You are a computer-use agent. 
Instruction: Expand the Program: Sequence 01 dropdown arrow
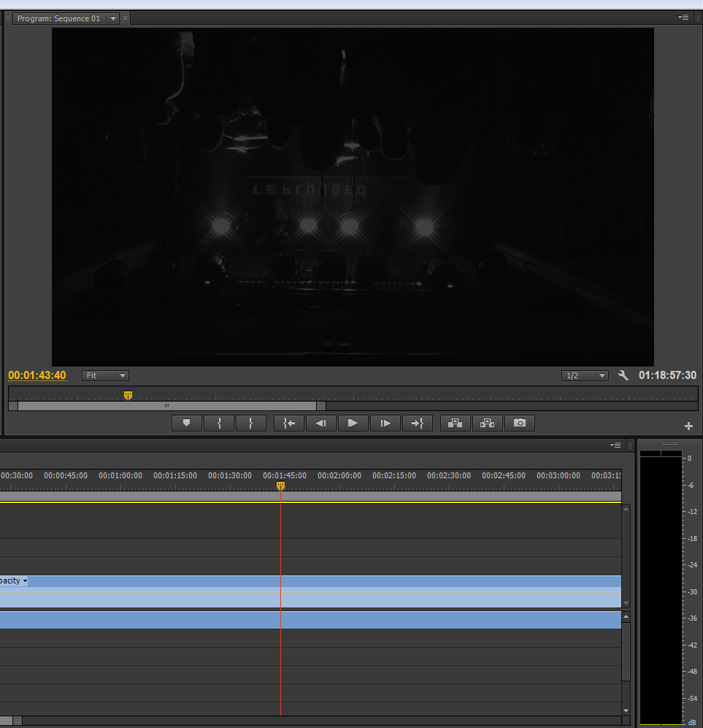point(113,18)
